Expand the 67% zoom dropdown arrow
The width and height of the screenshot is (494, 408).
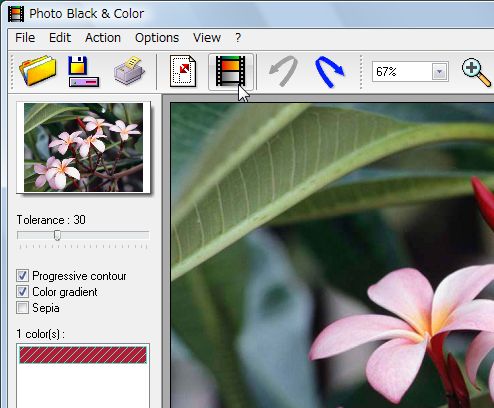coord(439,72)
